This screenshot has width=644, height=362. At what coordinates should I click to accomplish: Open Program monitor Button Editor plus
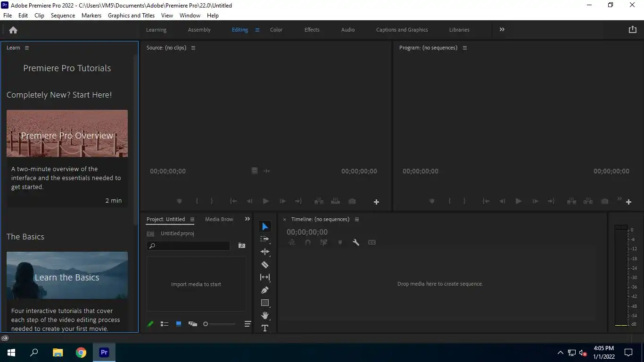(x=628, y=202)
